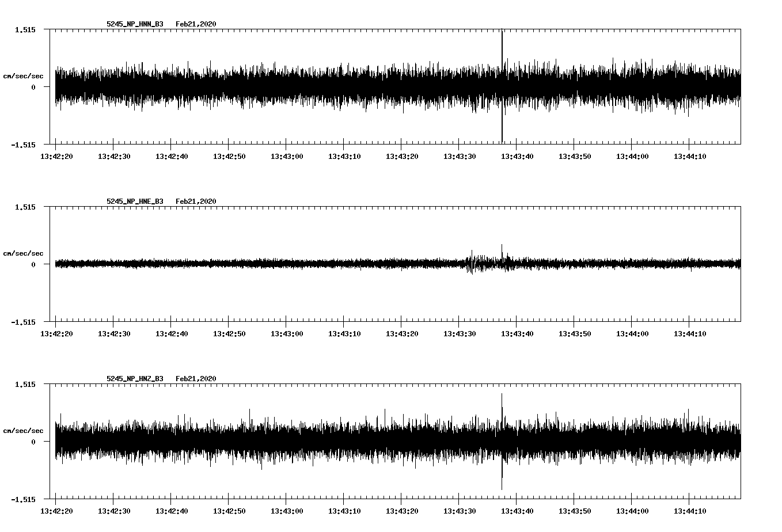Click the -1.515 lower limit on HNN axis
The height and width of the screenshot is (532, 782).
coord(22,145)
